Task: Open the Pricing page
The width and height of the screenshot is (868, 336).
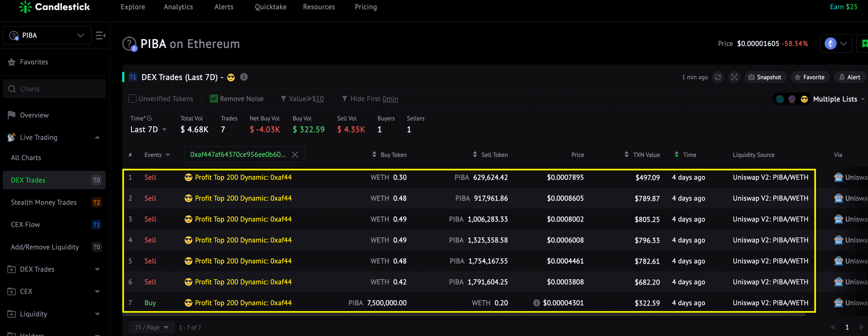Action: 366,7
